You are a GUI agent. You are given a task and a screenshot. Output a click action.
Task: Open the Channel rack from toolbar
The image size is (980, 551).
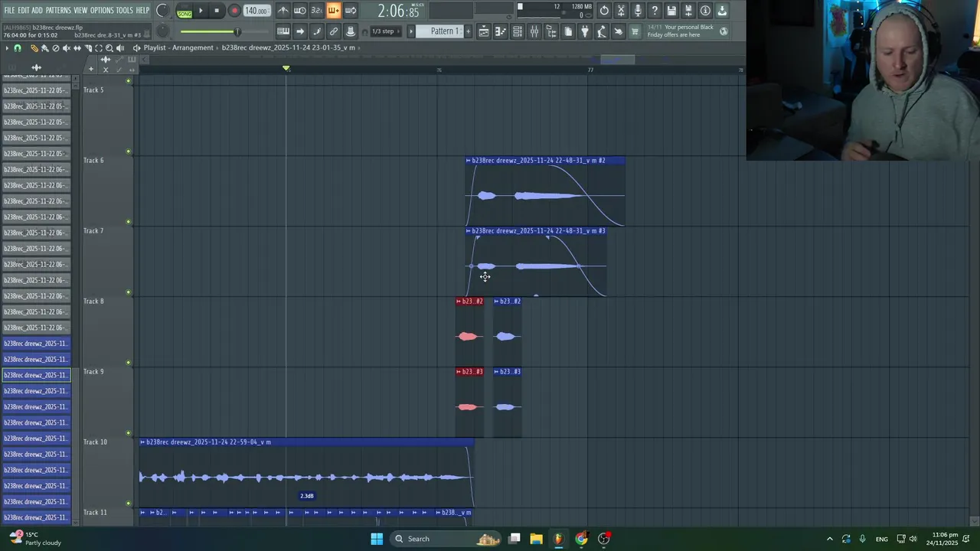pyautogui.click(x=518, y=31)
